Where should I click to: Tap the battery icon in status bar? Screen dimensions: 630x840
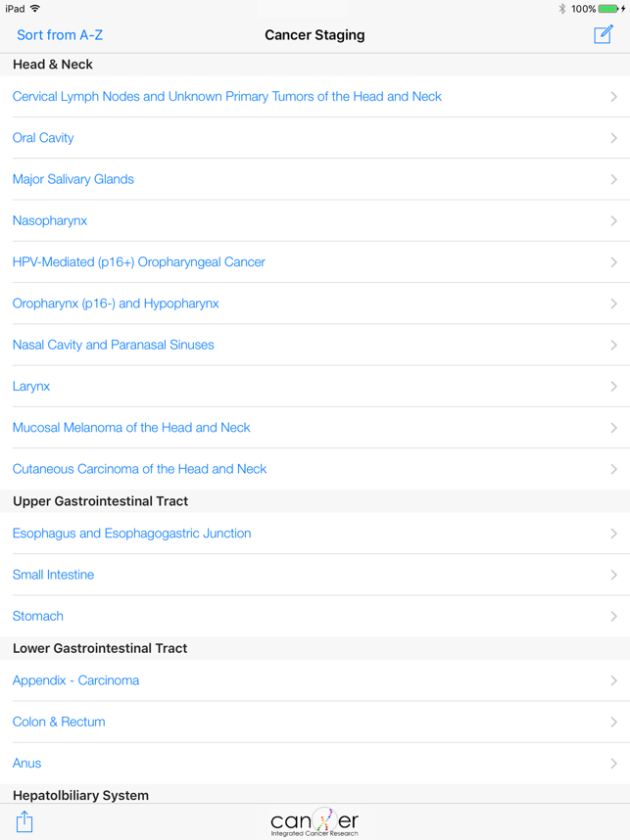(609, 9)
